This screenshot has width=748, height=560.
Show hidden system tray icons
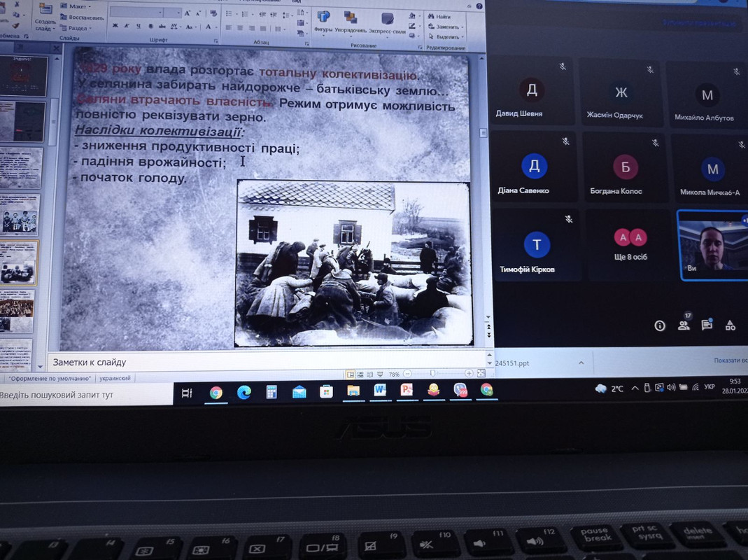click(x=635, y=388)
